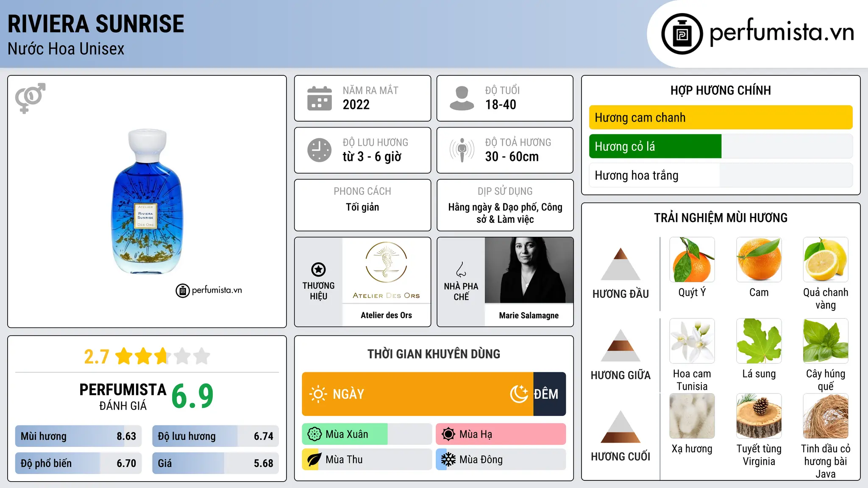Click the Marie Salamagne perfumer name
Viewport: 868px width, 488px height.
(x=529, y=315)
